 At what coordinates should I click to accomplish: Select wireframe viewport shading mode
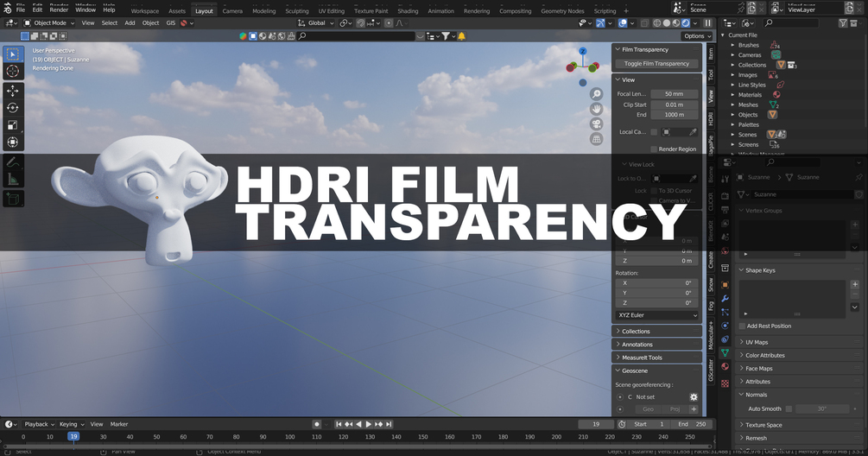pyautogui.click(x=657, y=23)
